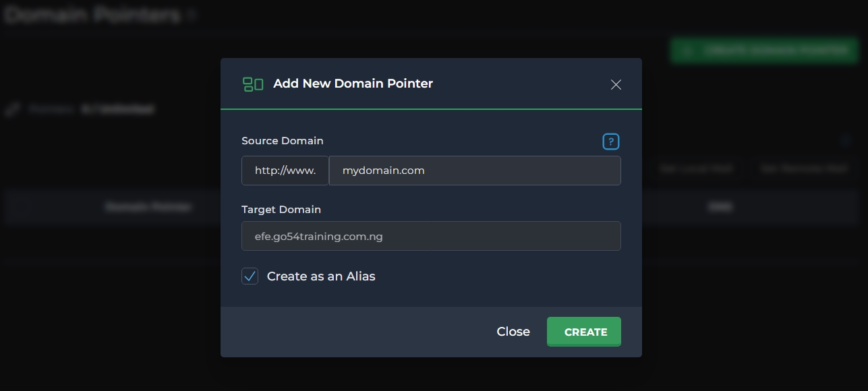The image size is (868, 391).
Task: Click the 'Add New Domain Pointer' dialog title
Action: point(353,84)
